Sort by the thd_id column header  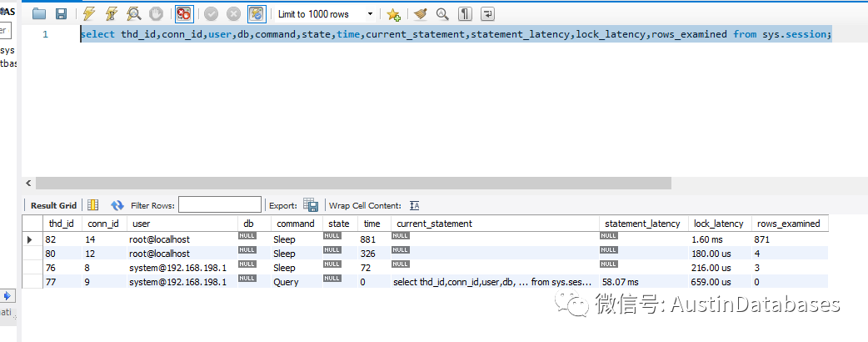coord(62,224)
